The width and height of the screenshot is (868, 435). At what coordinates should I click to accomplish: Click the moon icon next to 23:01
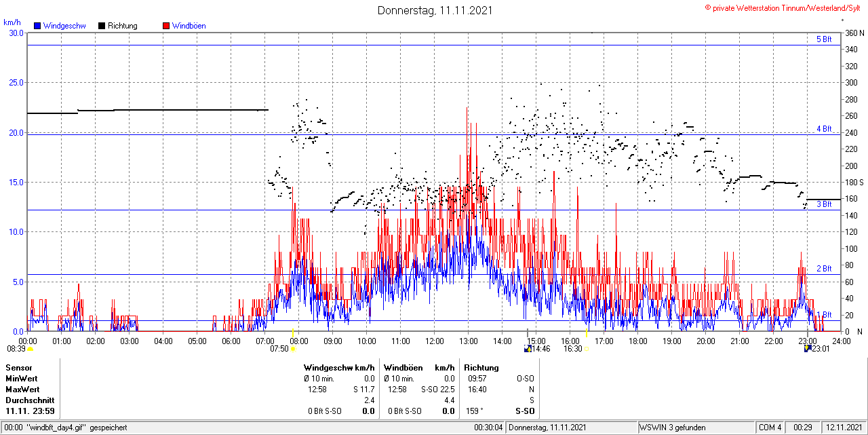tap(807, 349)
